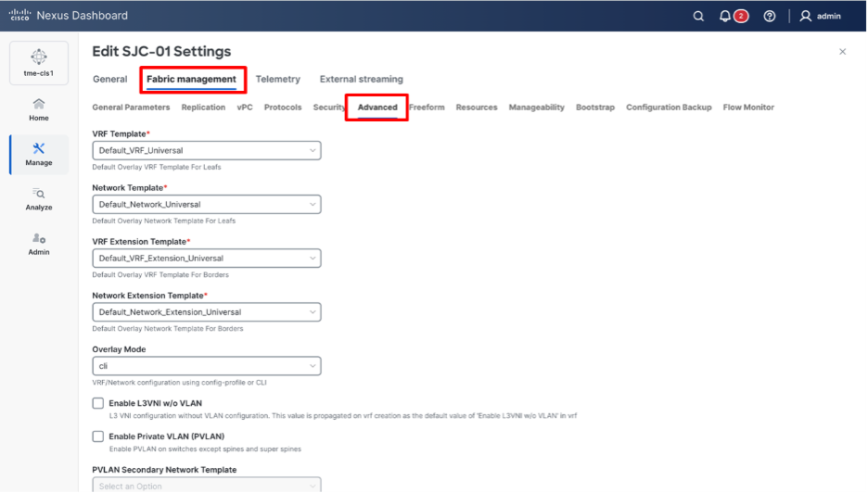The image size is (868, 493).
Task: Open the Resources sub-tab
Action: click(476, 107)
